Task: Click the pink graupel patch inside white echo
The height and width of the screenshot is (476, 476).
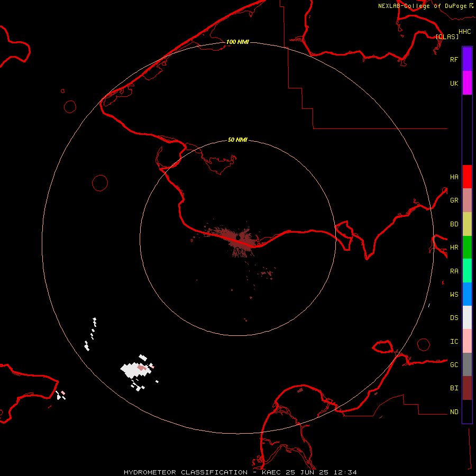Action: (142, 368)
